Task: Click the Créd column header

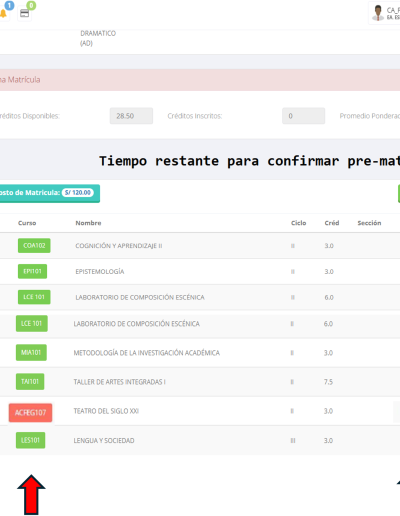Action: pyautogui.click(x=332, y=223)
